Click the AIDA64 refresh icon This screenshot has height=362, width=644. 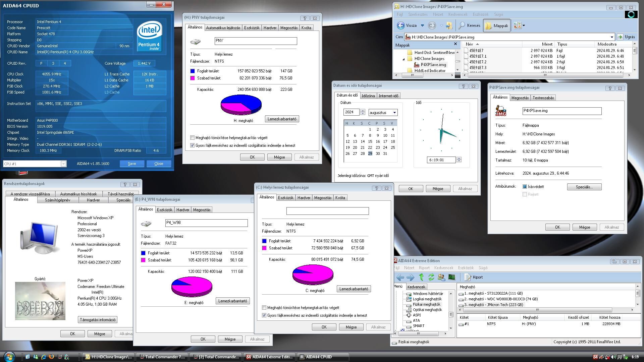431,277
